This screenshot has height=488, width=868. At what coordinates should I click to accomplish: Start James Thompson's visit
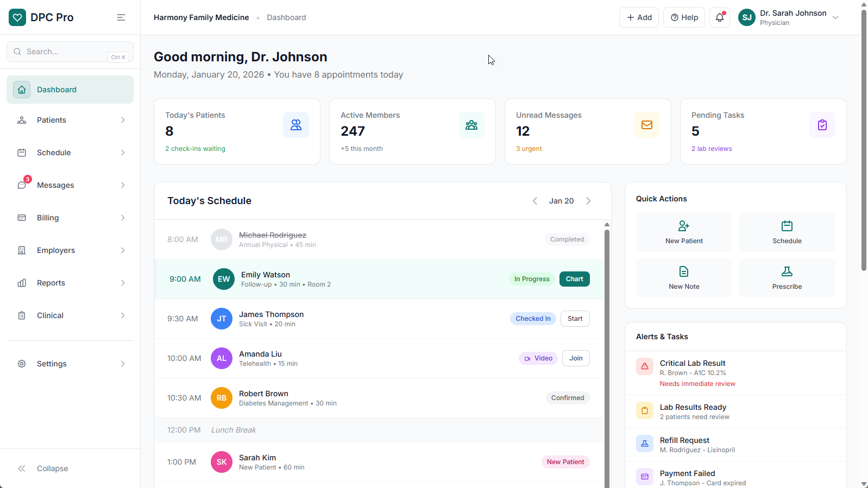575,319
